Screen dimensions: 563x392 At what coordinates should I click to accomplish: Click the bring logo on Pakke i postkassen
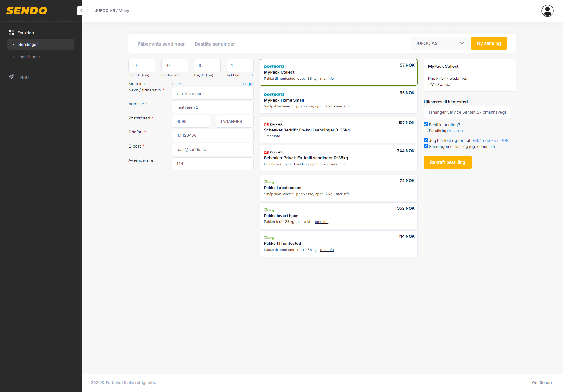click(269, 182)
